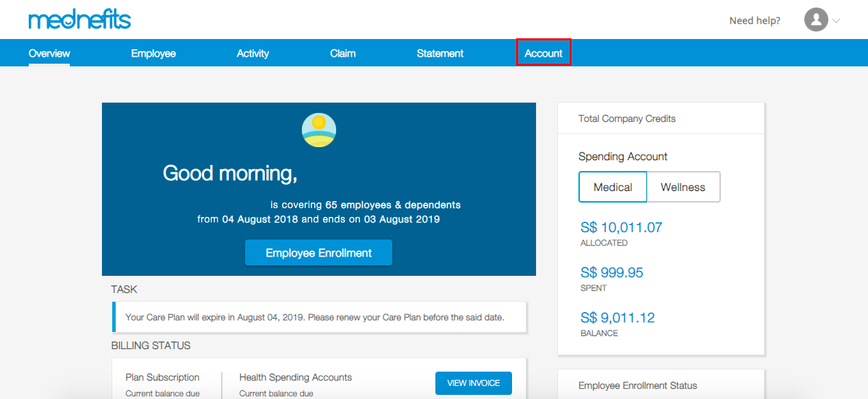Switch to Wellness spending account
Viewport: 868px width, 399px height.
coord(682,187)
